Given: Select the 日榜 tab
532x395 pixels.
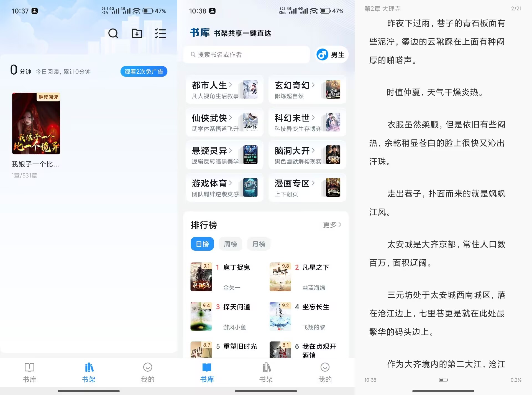Looking at the screenshot, I should pos(202,244).
